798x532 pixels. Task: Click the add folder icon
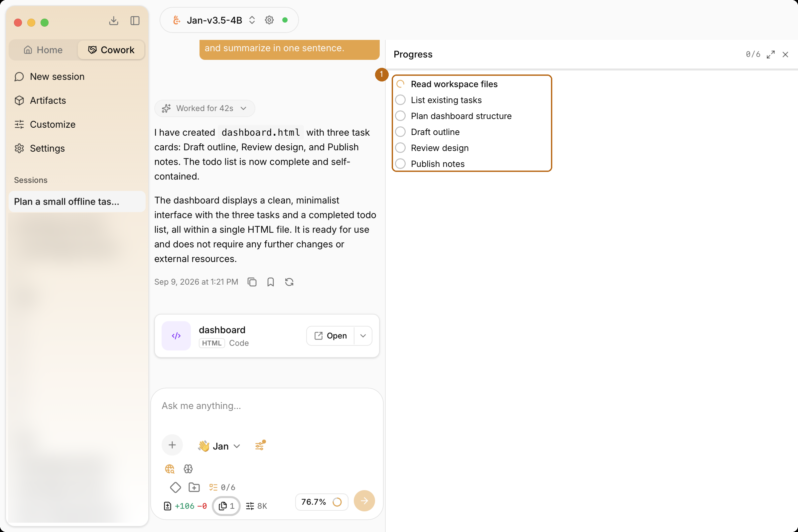(194, 487)
